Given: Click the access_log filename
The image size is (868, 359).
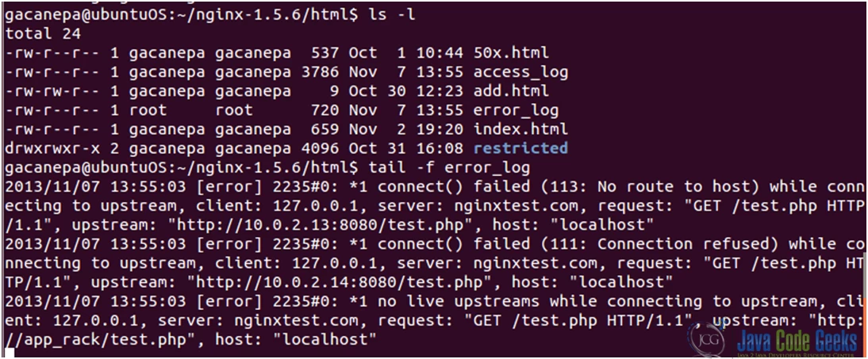Looking at the screenshot, I should coord(520,72).
